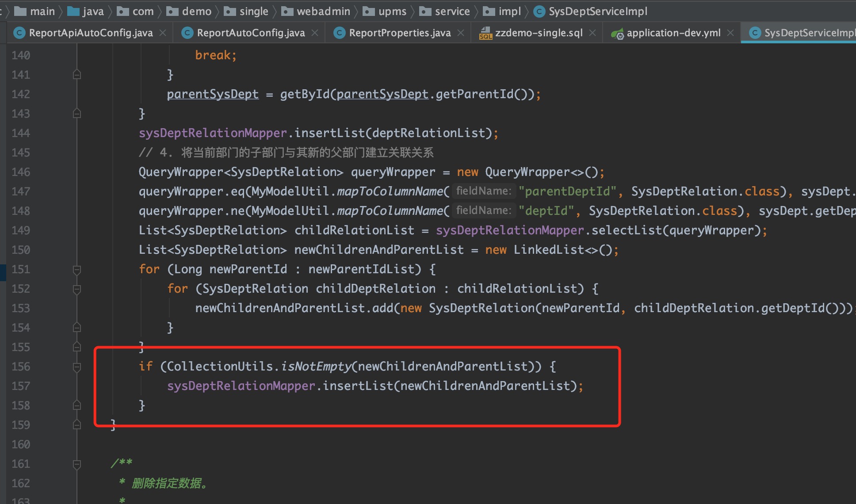The image size is (856, 504).
Task: Click the application-dev.yml tab
Action: (x=671, y=32)
